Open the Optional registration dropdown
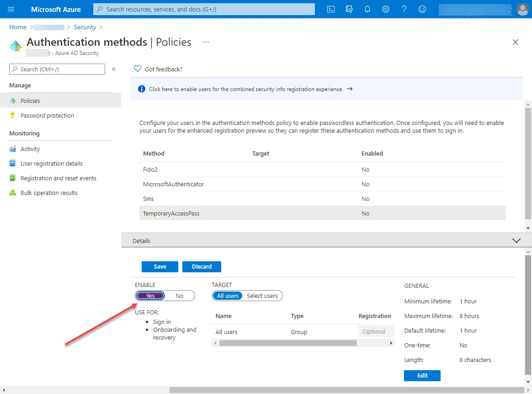The width and height of the screenshot is (532, 394). coord(376,331)
